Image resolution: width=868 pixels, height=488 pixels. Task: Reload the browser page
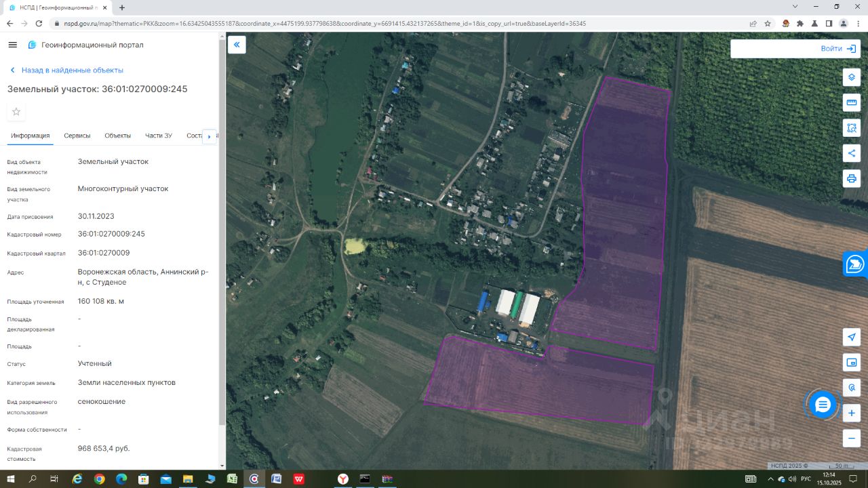[x=39, y=23]
